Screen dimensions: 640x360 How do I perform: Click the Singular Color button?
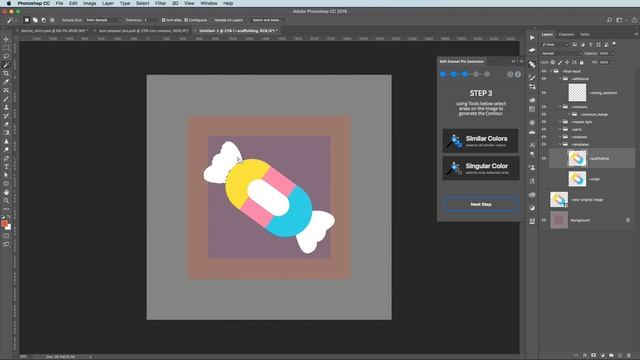(480, 168)
